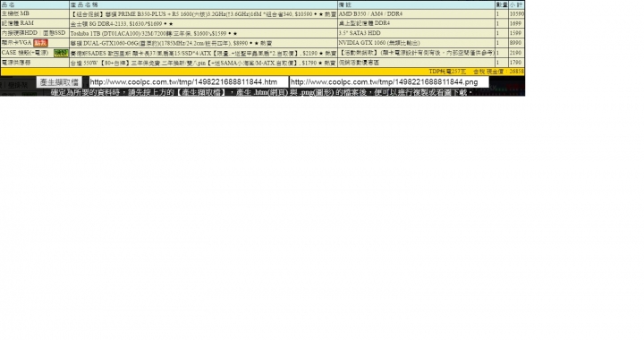Select the 'VGA' category label
This screenshot has height=340, width=644.
(x=16, y=43)
